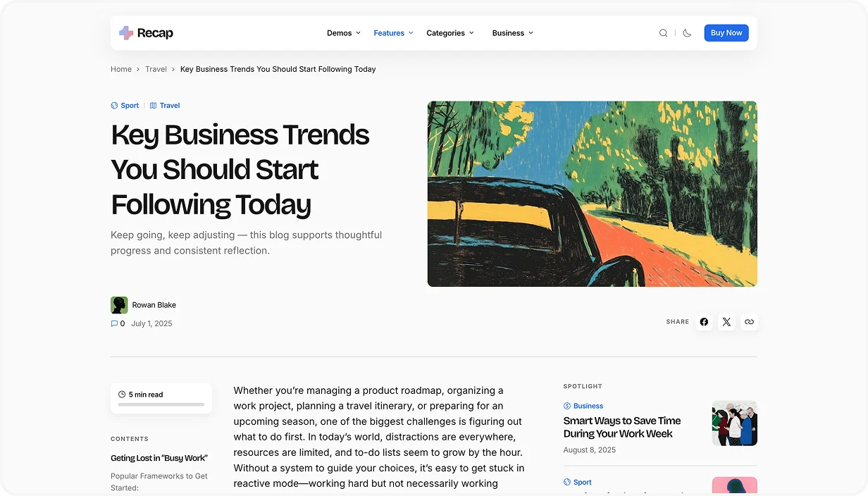Share article on X
Image resolution: width=868 pixels, height=496 pixels.
(x=726, y=322)
